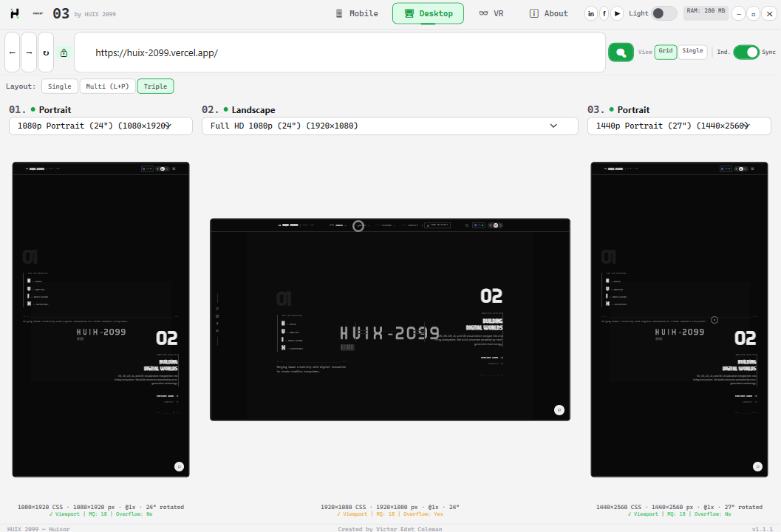Viewport: 781px width, 532px height.
Task: Switch to the VR tab
Action: (491, 13)
